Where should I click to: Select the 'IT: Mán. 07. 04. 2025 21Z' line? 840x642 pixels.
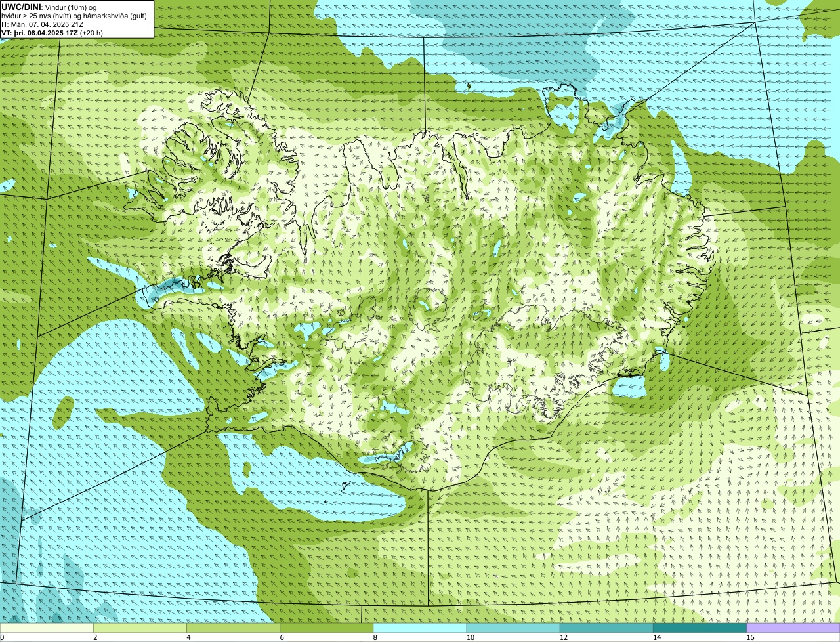point(43,24)
